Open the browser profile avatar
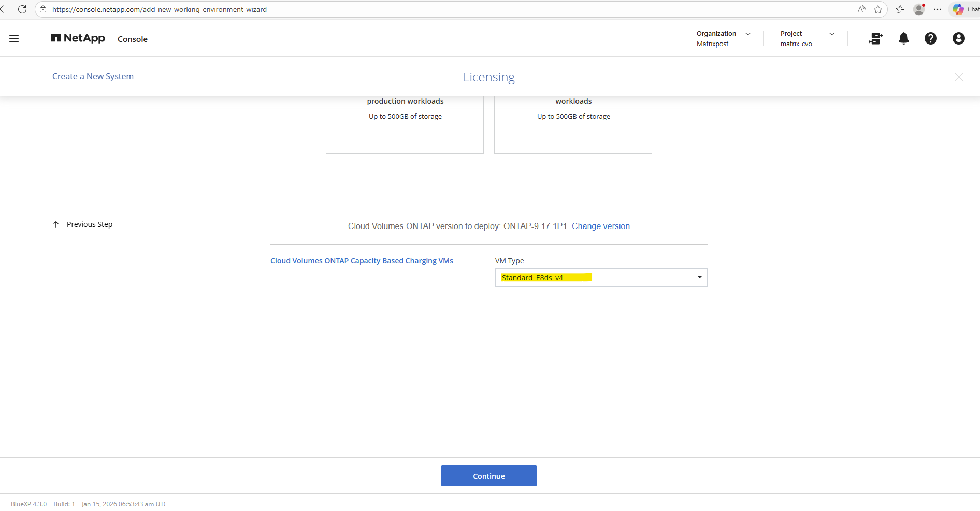The image size is (980, 511). (x=919, y=9)
